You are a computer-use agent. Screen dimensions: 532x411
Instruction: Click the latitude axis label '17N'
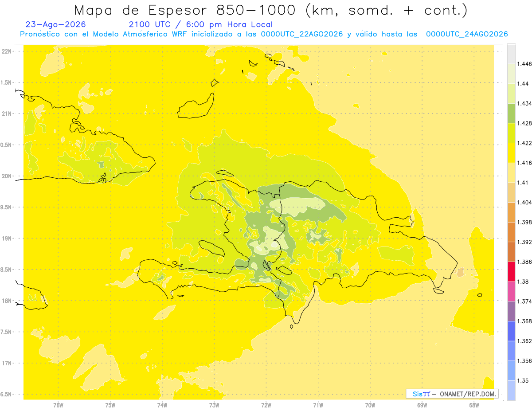point(6,363)
